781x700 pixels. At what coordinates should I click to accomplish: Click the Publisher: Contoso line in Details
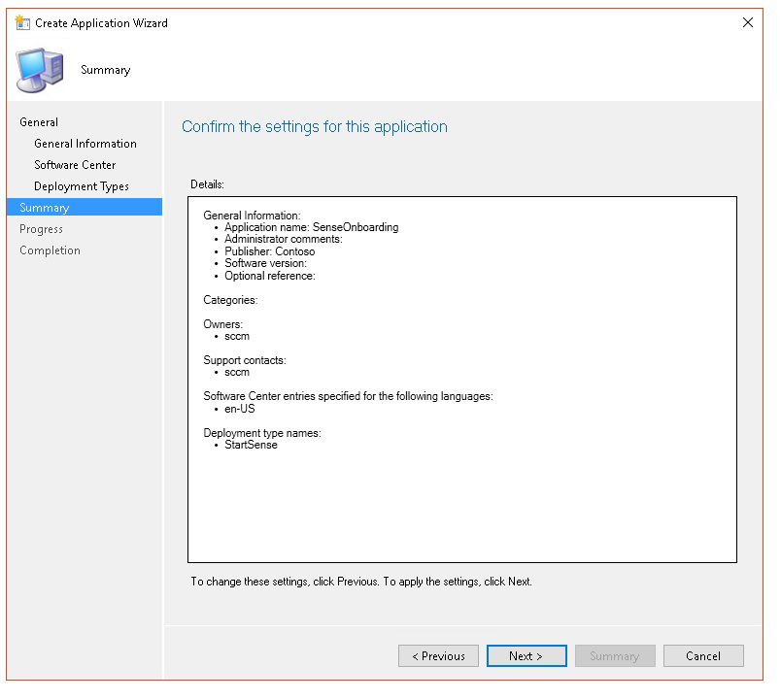pos(269,251)
